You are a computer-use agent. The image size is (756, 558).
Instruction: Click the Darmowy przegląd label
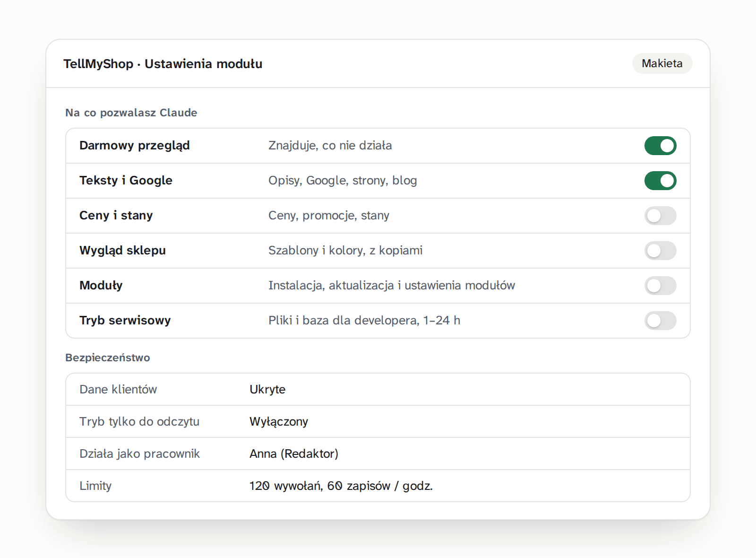(x=135, y=146)
